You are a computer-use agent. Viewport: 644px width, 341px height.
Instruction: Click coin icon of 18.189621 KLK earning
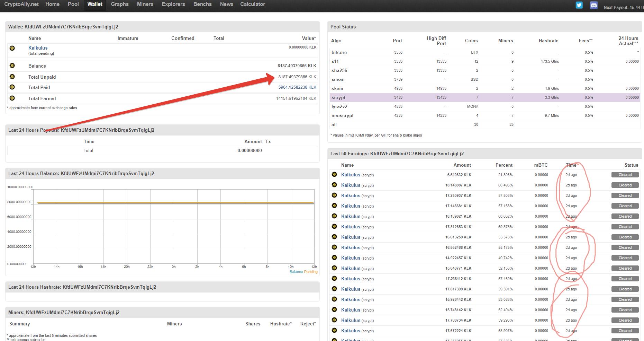pos(334,216)
